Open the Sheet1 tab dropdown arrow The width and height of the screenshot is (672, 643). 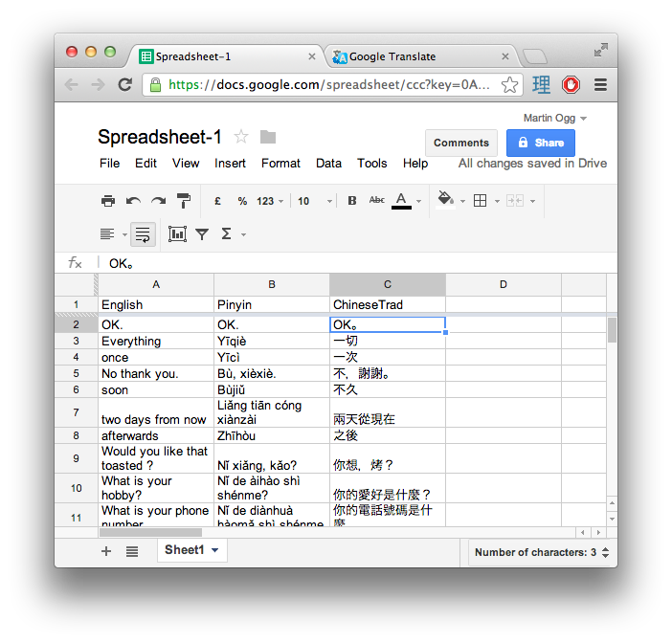click(x=215, y=550)
